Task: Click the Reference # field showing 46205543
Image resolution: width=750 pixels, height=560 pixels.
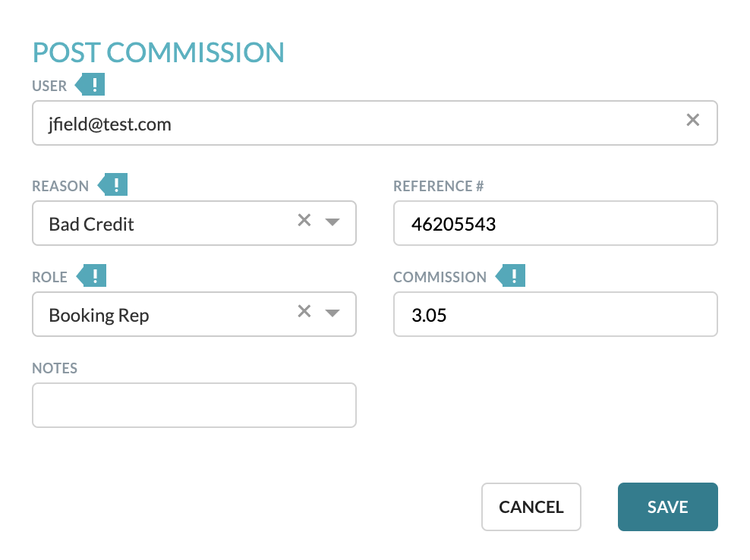Action: point(555,222)
